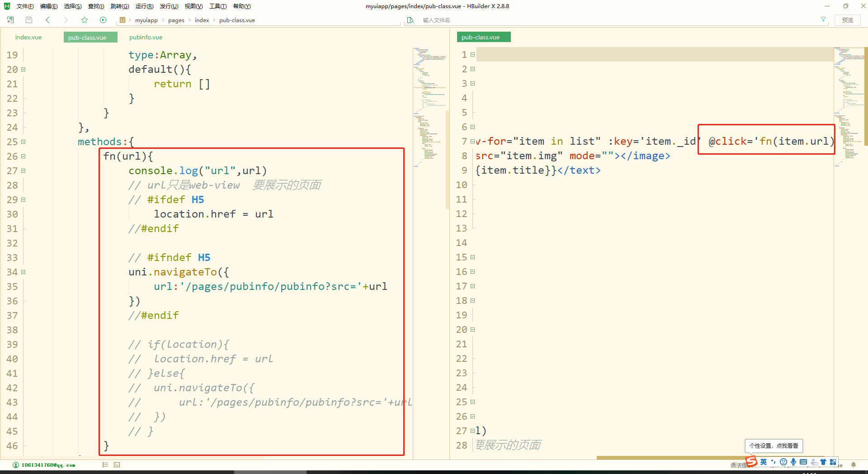Collapse fold marker at left line 29
The image size is (868, 474).
pos(24,199)
